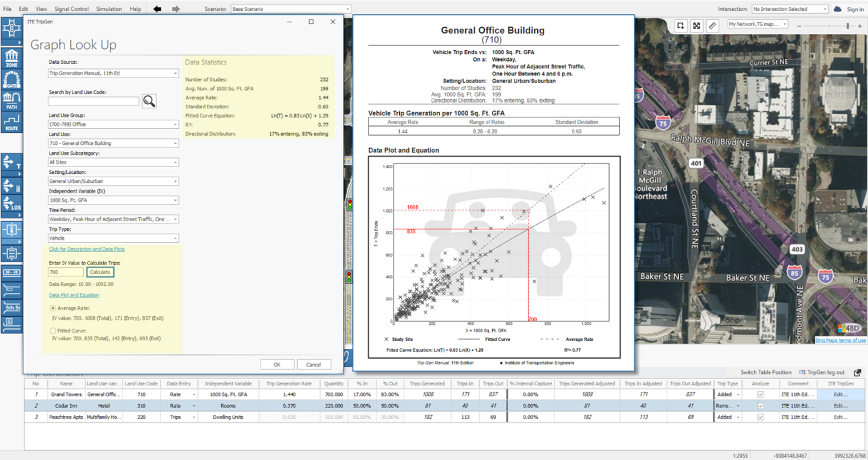Open the ZONE tool in left sidebar
The image size is (868, 460).
pos(12,58)
